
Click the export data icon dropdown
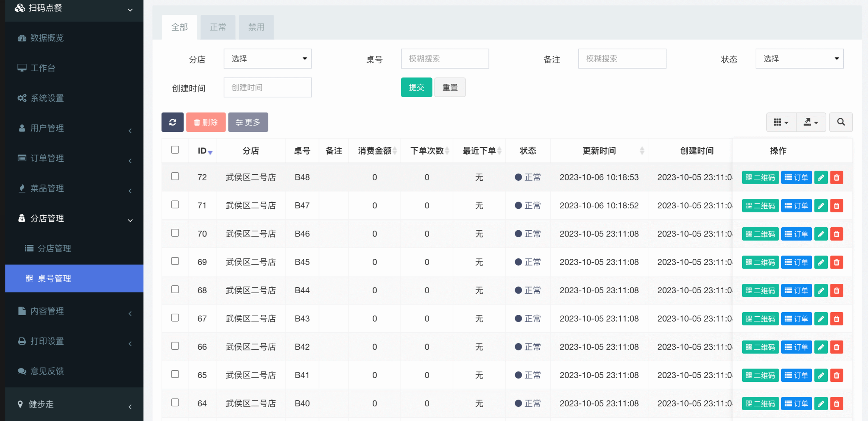pos(811,122)
